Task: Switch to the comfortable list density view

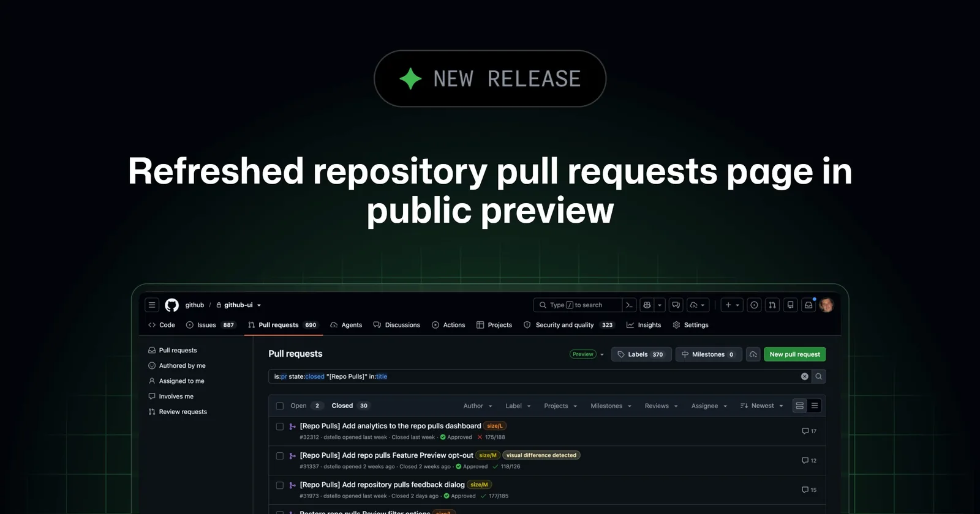Action: [x=799, y=406]
